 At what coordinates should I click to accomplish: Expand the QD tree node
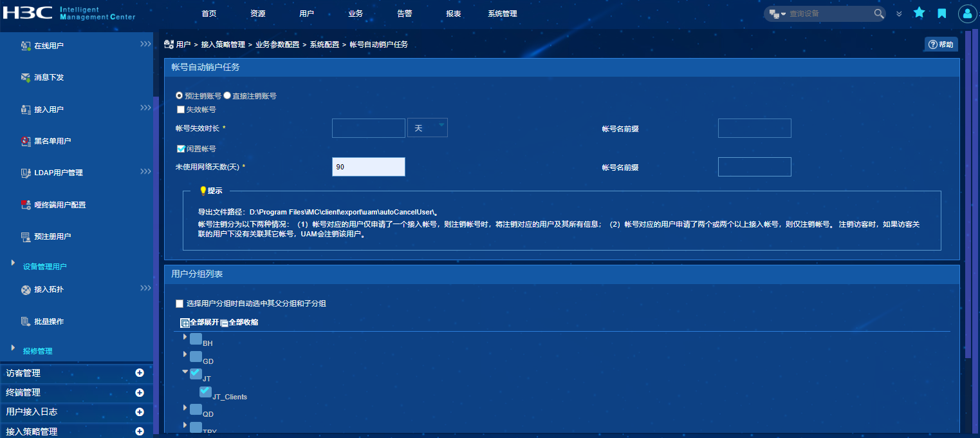point(185,407)
